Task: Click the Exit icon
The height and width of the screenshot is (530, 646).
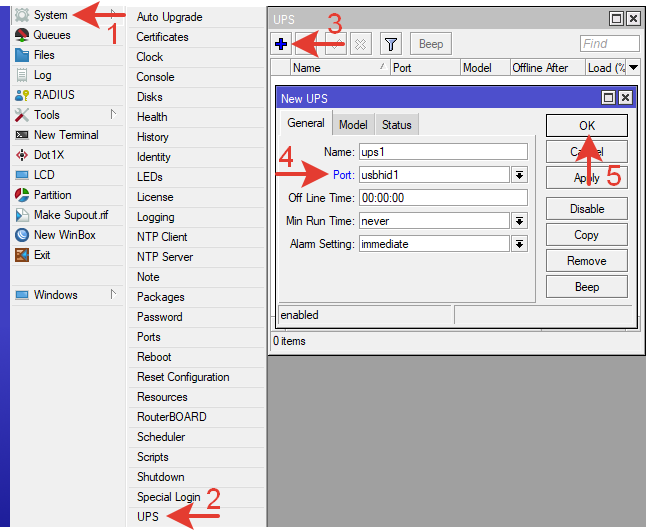Action: coord(22,255)
